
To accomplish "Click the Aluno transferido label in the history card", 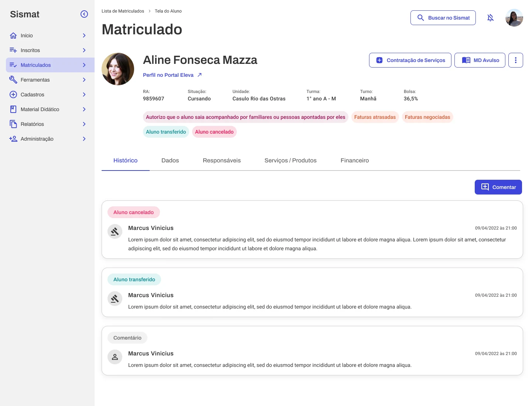I will (x=134, y=279).
